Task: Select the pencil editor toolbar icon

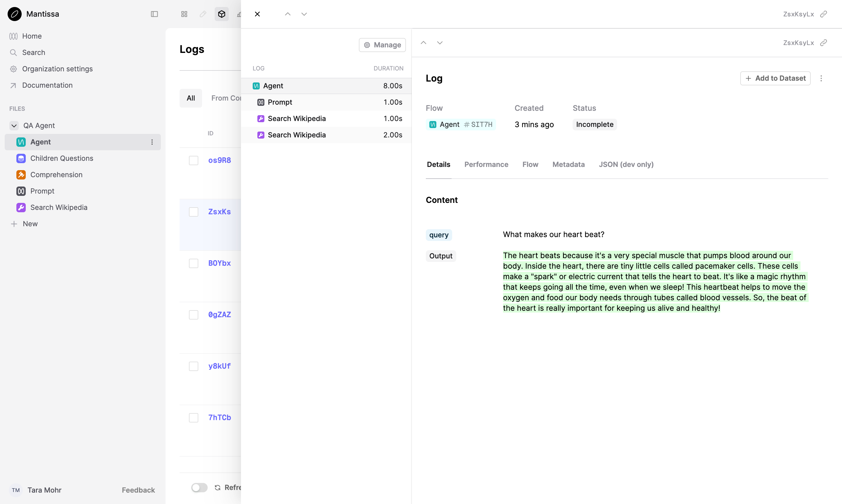Action: (203, 14)
